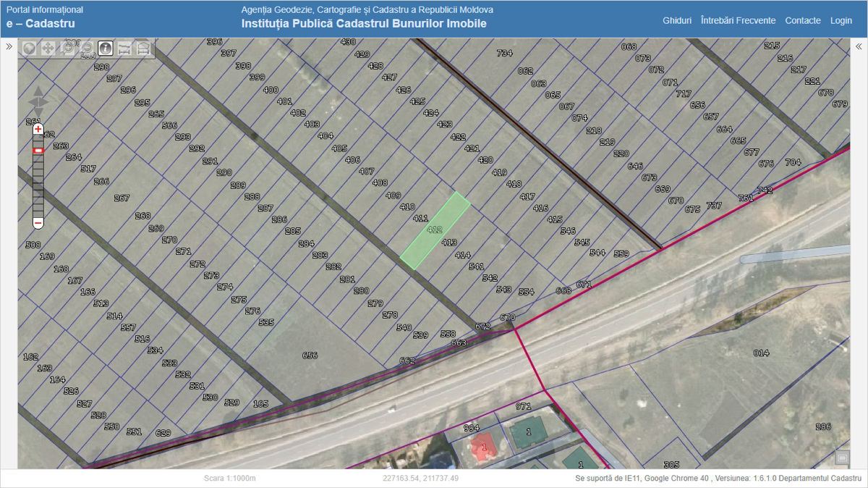Click parcel label 413
868x488 pixels.
449,243
